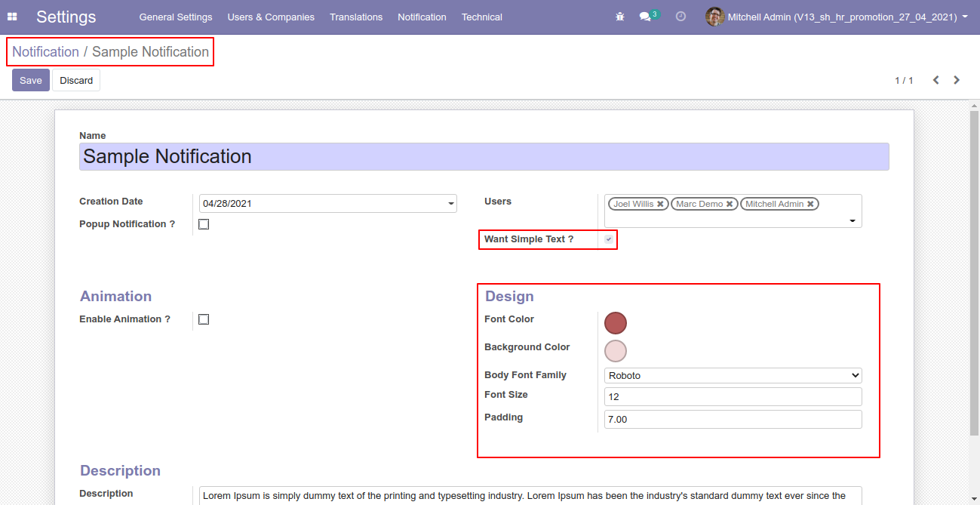Click Body Font Family label
Viewport: 980px width, 505px height.
525,375
